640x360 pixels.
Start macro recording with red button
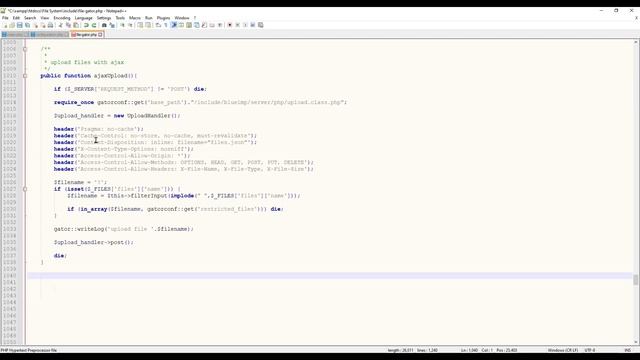click(x=230, y=25)
